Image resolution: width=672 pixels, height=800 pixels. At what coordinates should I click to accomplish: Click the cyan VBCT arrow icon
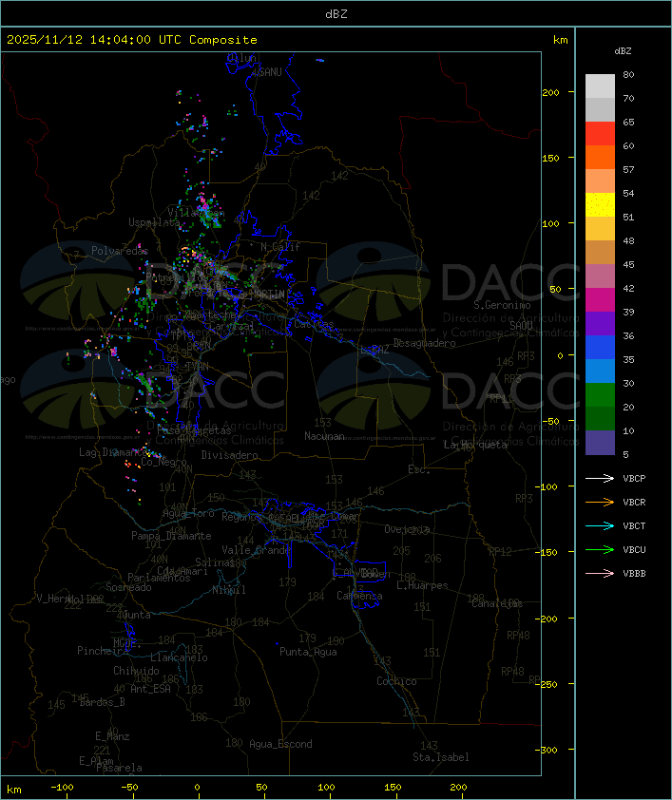pos(600,525)
